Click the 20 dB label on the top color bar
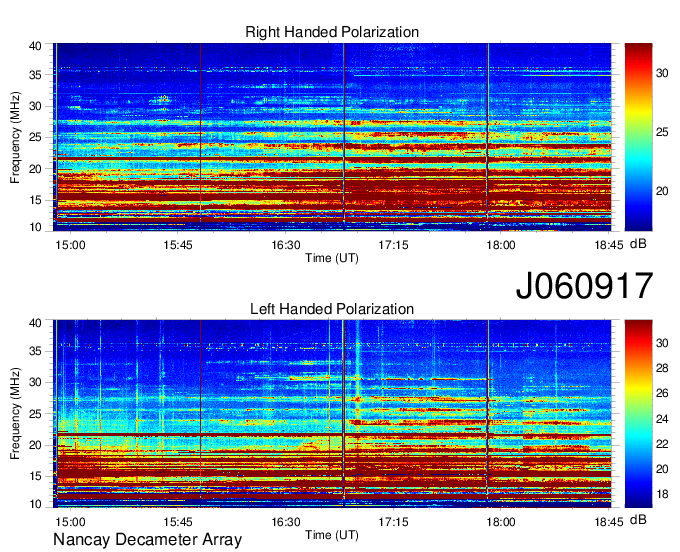680x552 pixels. click(662, 191)
